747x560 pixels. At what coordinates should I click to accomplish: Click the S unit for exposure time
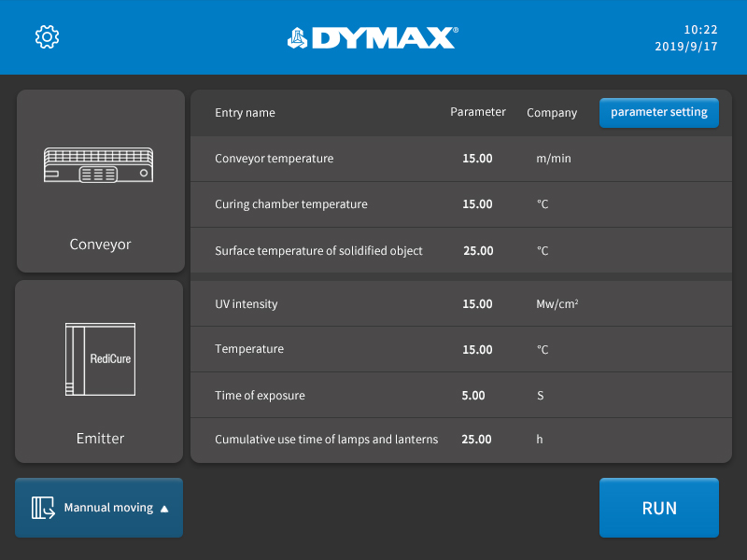541,396
